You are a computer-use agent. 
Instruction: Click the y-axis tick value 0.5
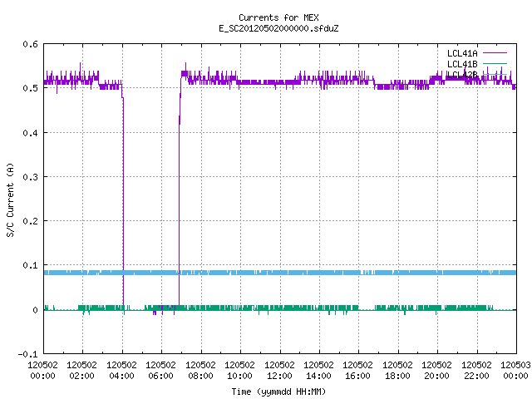tap(30, 88)
